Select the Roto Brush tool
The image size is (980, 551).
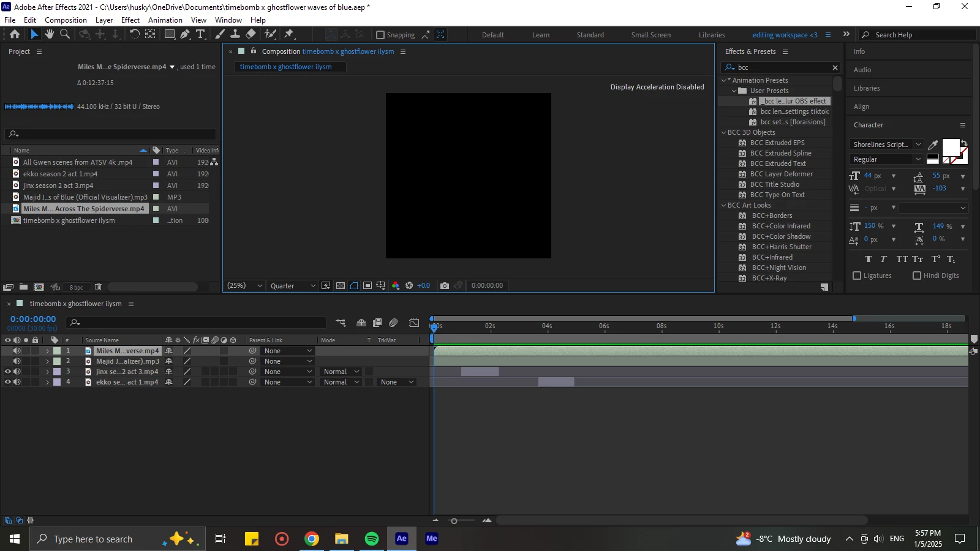coord(270,34)
